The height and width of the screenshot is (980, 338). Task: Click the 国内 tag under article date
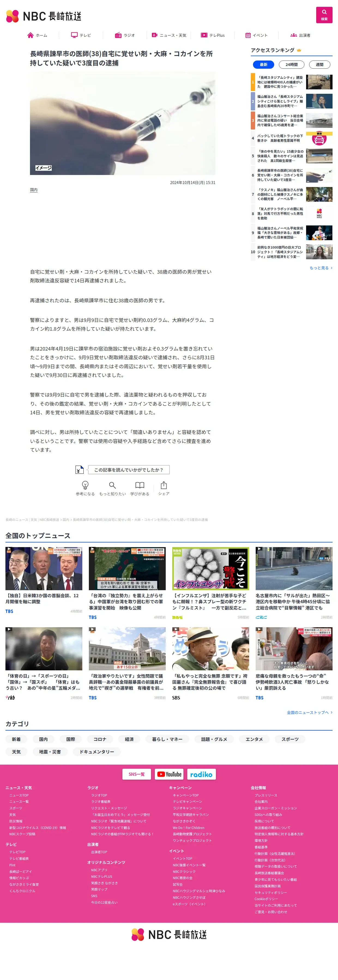(x=34, y=190)
